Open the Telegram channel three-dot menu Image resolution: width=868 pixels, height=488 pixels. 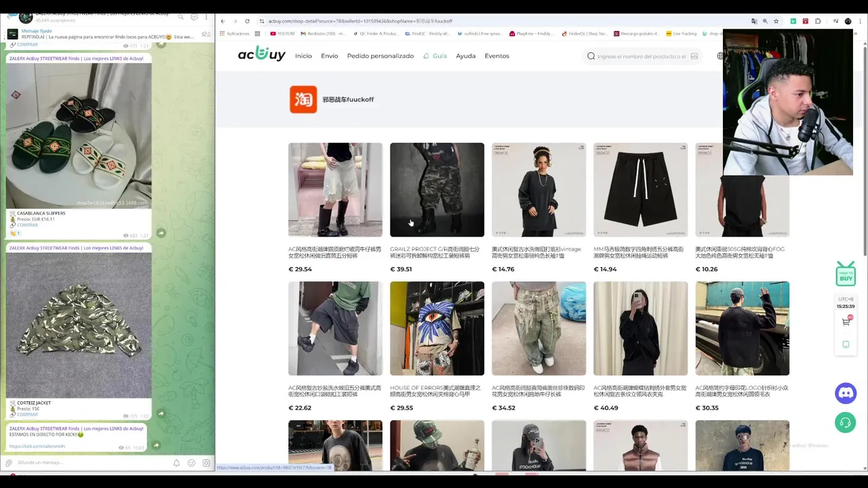pyautogui.click(x=207, y=16)
